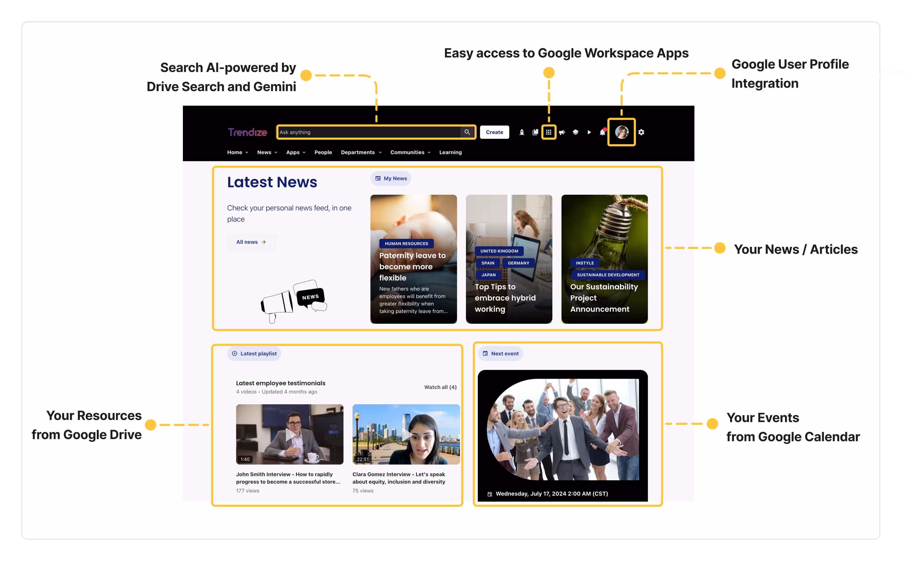Click the rocket icon in header
This screenshot has height=561, width=924.
coord(522,132)
